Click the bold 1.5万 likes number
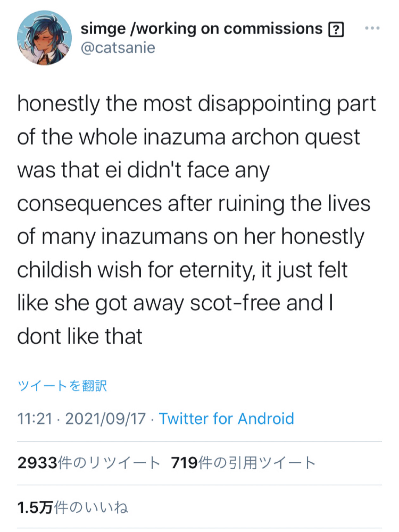The width and height of the screenshot is (399, 532). [35, 507]
